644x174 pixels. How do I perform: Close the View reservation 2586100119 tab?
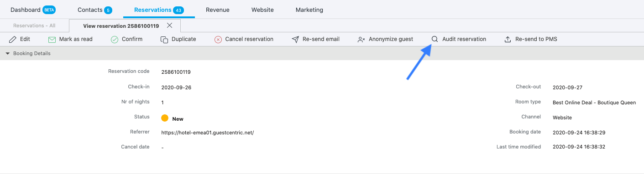169,26
